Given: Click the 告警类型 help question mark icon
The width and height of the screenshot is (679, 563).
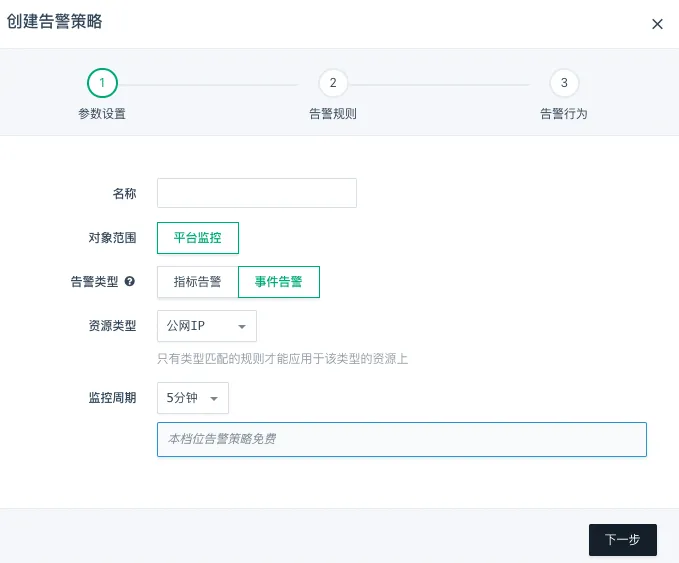Looking at the screenshot, I should click(x=130, y=282).
